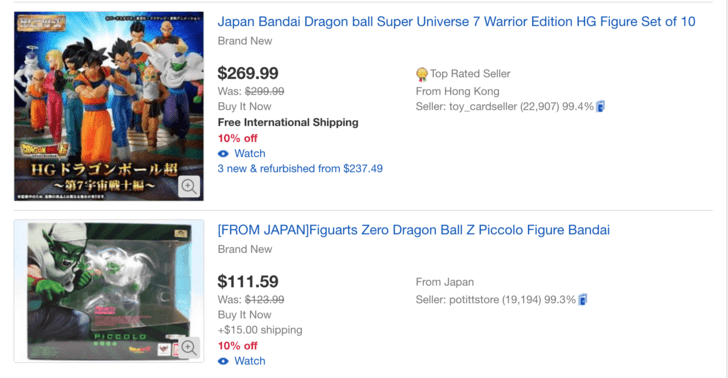
Task: View the 3 new & refurbished from $237.49 offers
Action: pyautogui.click(x=300, y=169)
